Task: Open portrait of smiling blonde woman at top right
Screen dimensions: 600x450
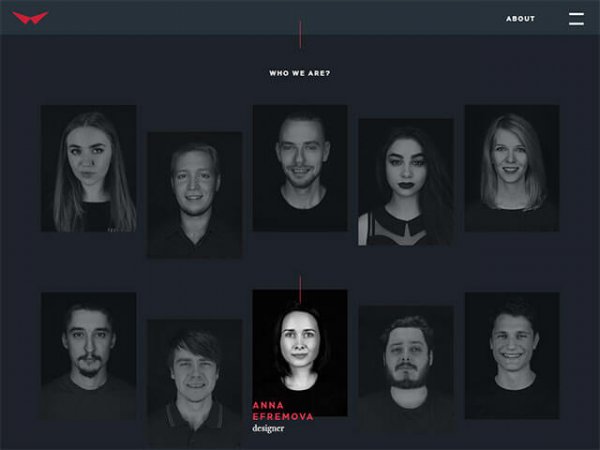Action: click(x=512, y=168)
